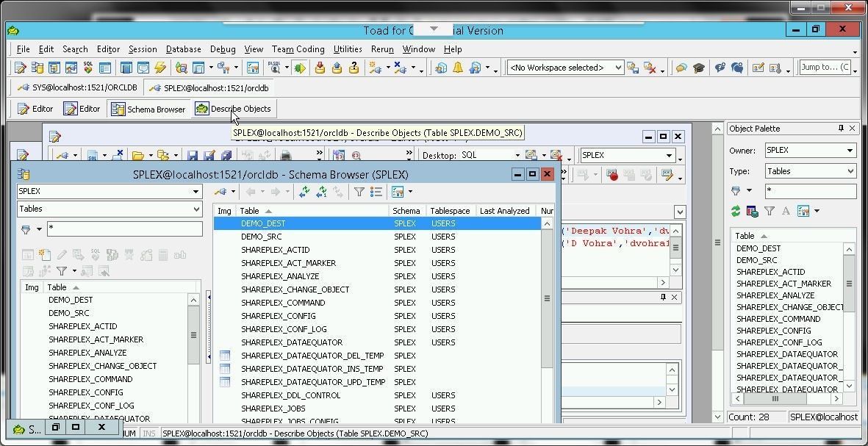
Task: Open the File menu
Action: [x=24, y=49]
